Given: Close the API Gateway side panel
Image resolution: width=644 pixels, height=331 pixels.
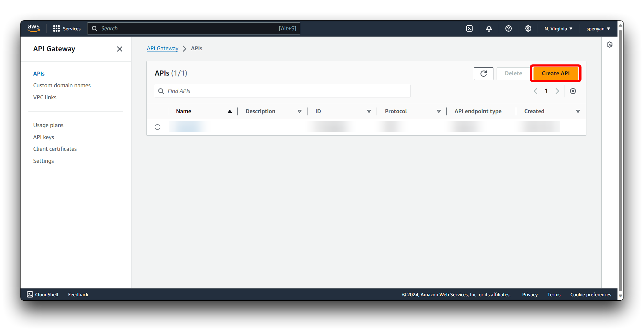Looking at the screenshot, I should tap(120, 49).
